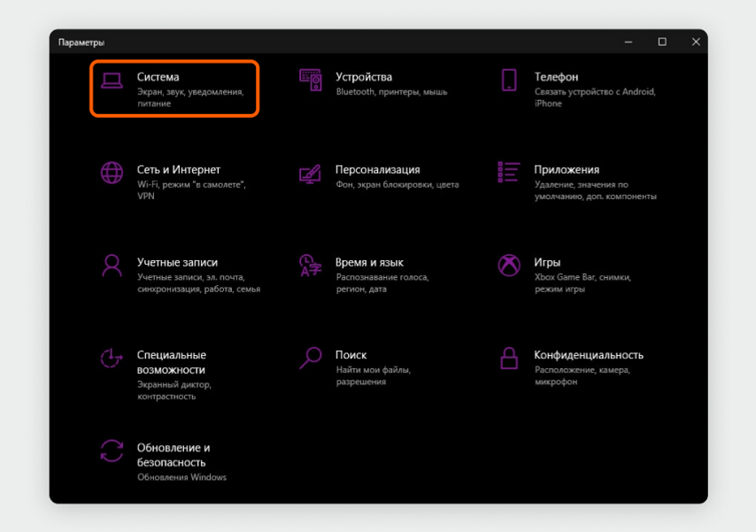756x532 pixels.
Task: Select the padlock icon for Конфиденциальность
Action: [x=509, y=358]
